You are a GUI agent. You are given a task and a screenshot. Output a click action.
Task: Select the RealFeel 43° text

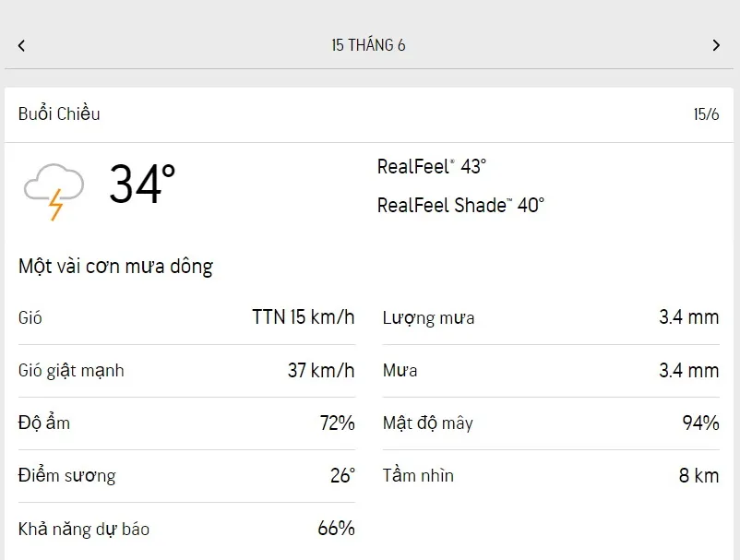[431, 167]
